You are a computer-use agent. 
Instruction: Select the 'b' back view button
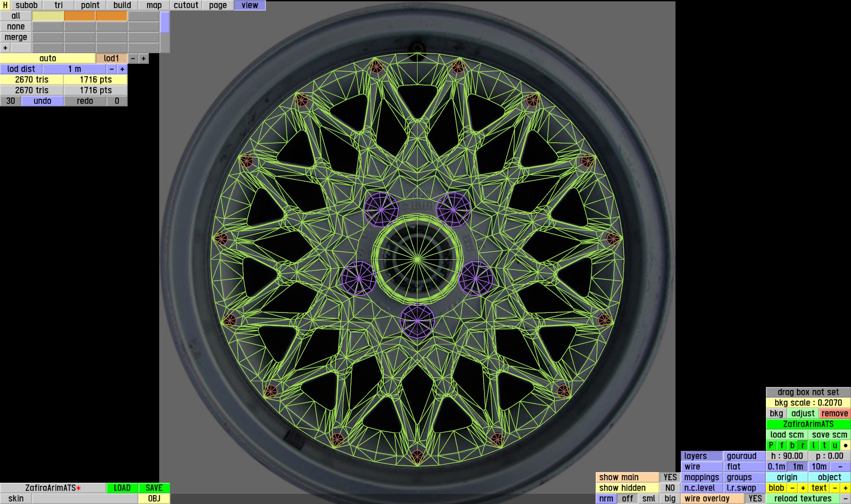(x=792, y=445)
